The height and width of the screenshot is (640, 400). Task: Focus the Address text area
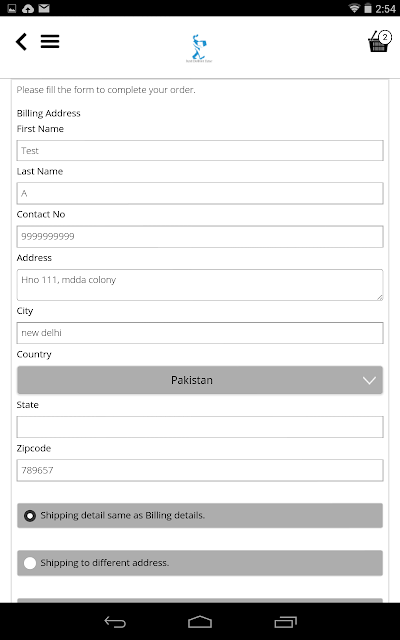click(x=200, y=285)
